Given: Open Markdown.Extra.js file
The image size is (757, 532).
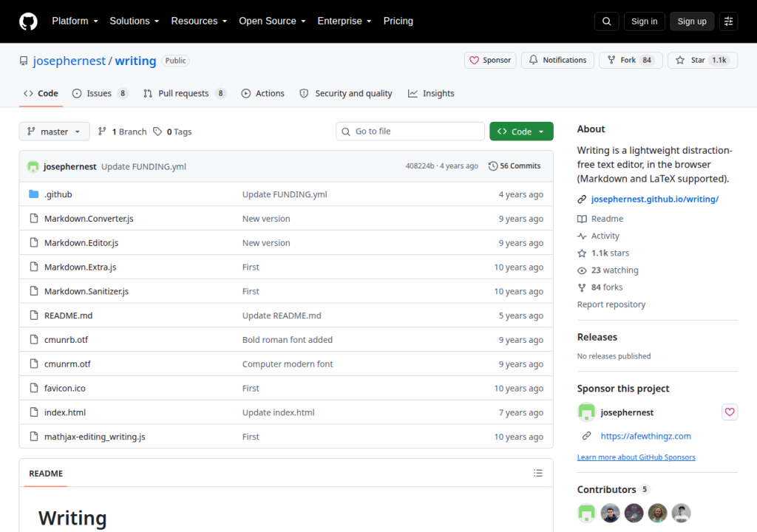Looking at the screenshot, I should (x=80, y=267).
